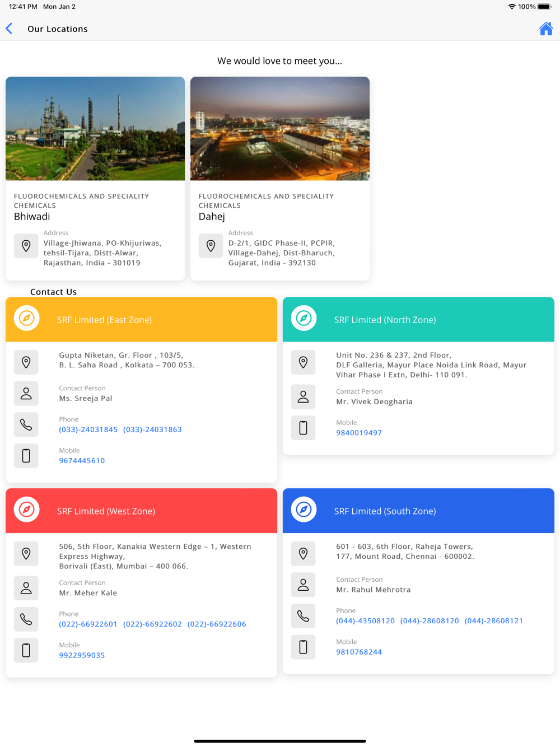Tap the South Zone phone handset icon
Image resolution: width=560 pixels, height=747 pixels.
coord(304,616)
